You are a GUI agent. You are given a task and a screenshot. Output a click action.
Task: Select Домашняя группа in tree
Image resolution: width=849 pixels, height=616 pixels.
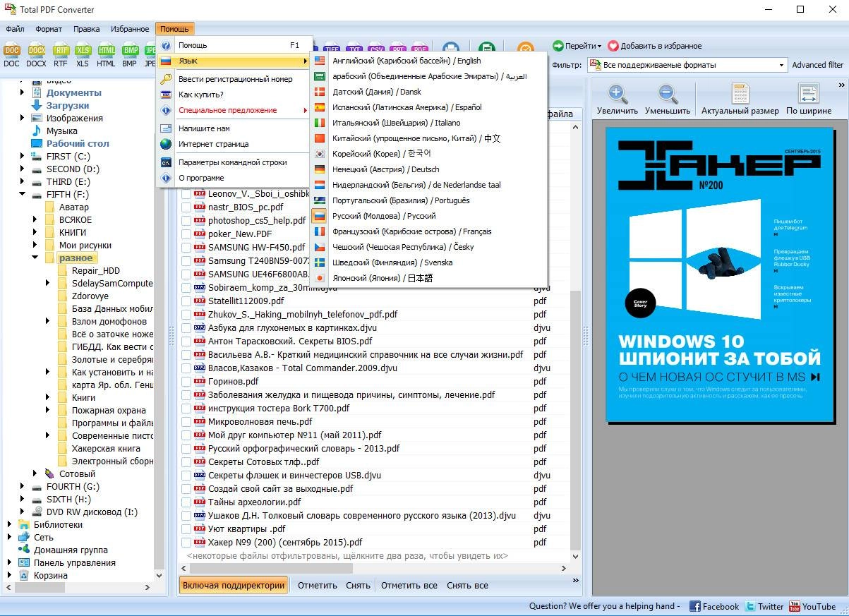click(x=71, y=550)
